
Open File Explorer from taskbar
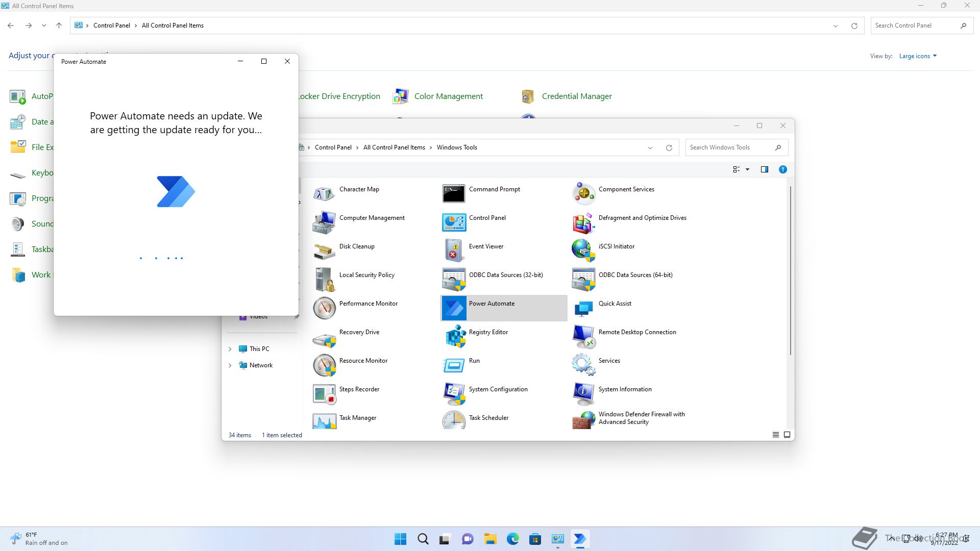tap(491, 539)
